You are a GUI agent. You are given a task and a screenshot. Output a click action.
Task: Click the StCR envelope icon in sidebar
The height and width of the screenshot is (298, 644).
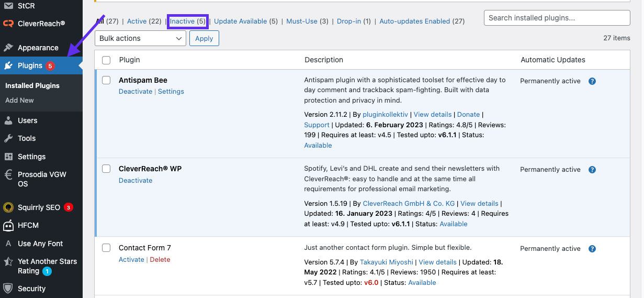click(8, 6)
